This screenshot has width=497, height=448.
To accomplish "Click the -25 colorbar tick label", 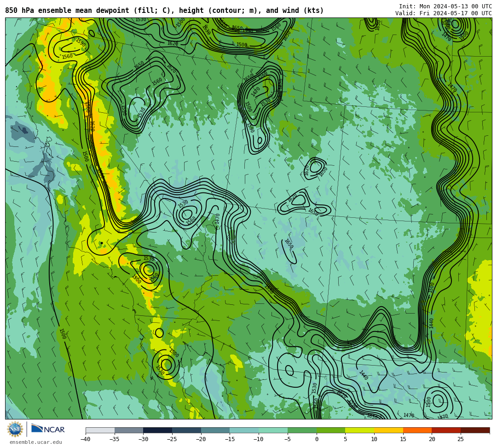I will [x=172, y=439].
